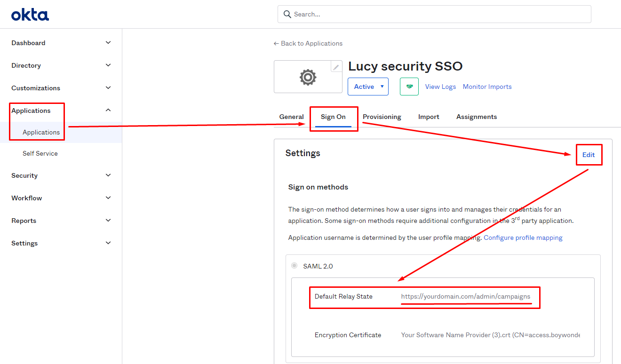Click the 'Default Relay State' label
Screen dimensions: 621x364
click(343, 296)
